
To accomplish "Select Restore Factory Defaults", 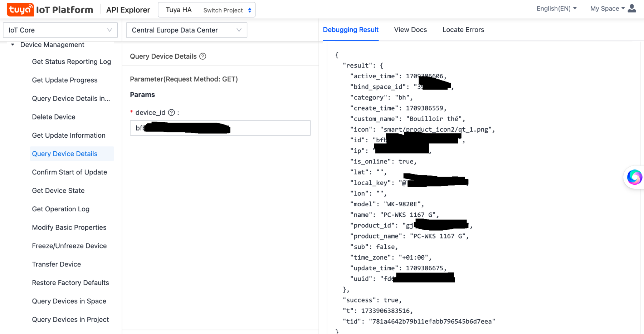I will [70, 283].
